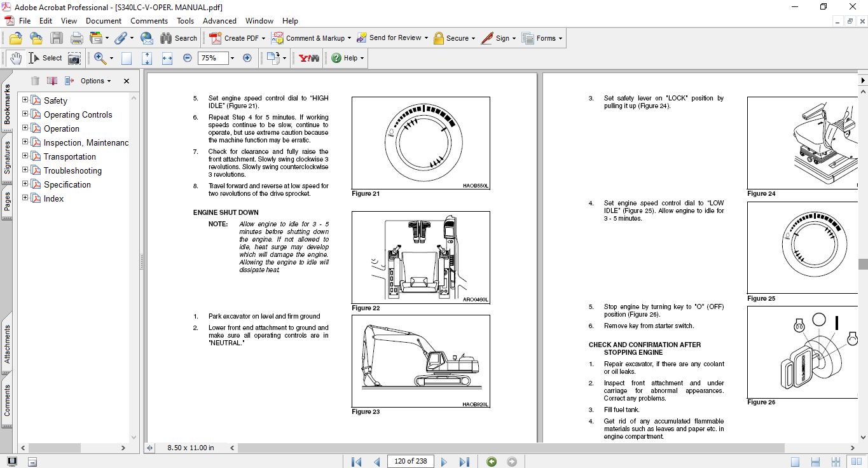Zoom out using the minus button
This screenshot has height=468, width=868.
tap(188, 59)
